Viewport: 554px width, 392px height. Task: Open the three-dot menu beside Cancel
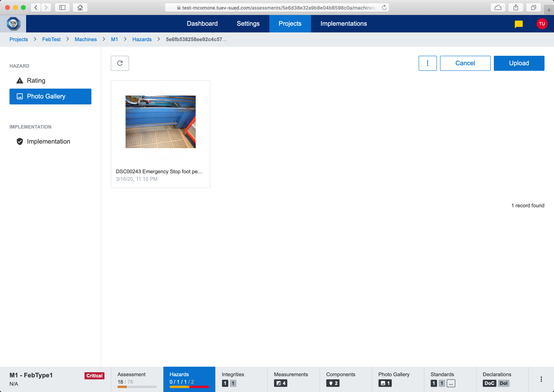[427, 63]
